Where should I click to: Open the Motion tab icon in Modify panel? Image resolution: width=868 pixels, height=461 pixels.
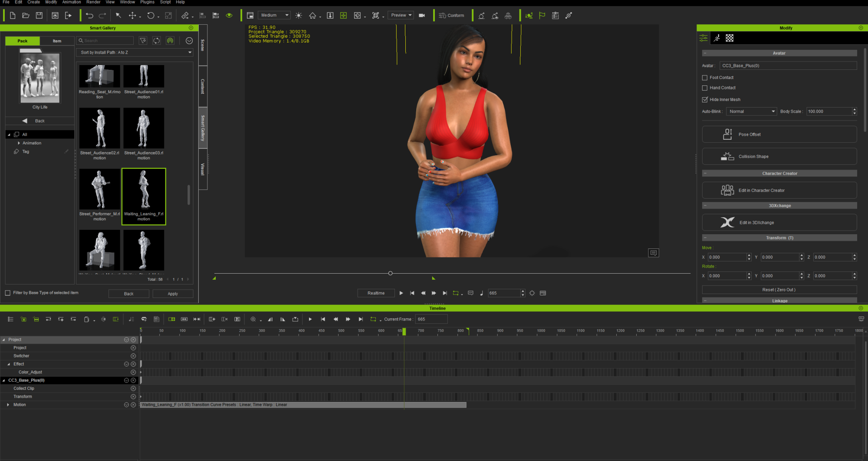coord(717,38)
